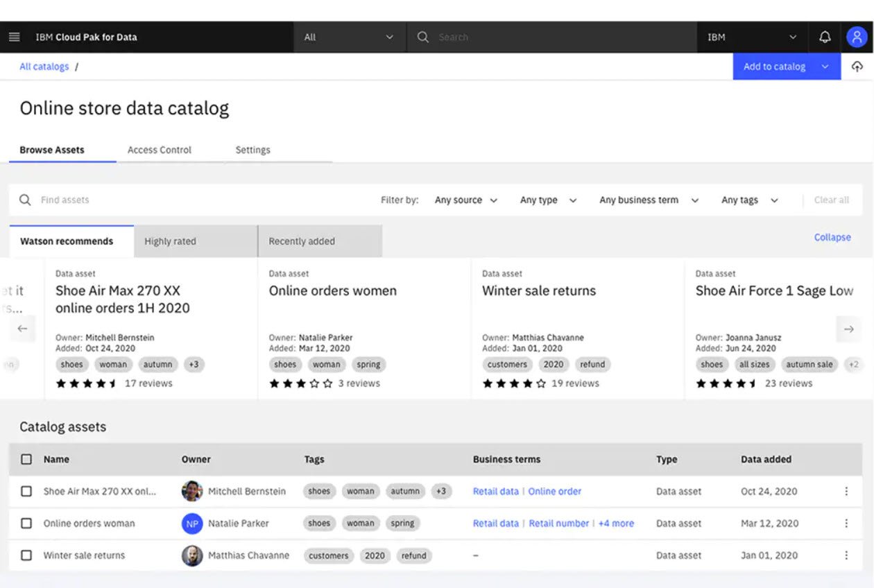Check the Winter sale returns row
The width and height of the screenshot is (874, 588).
pos(26,555)
